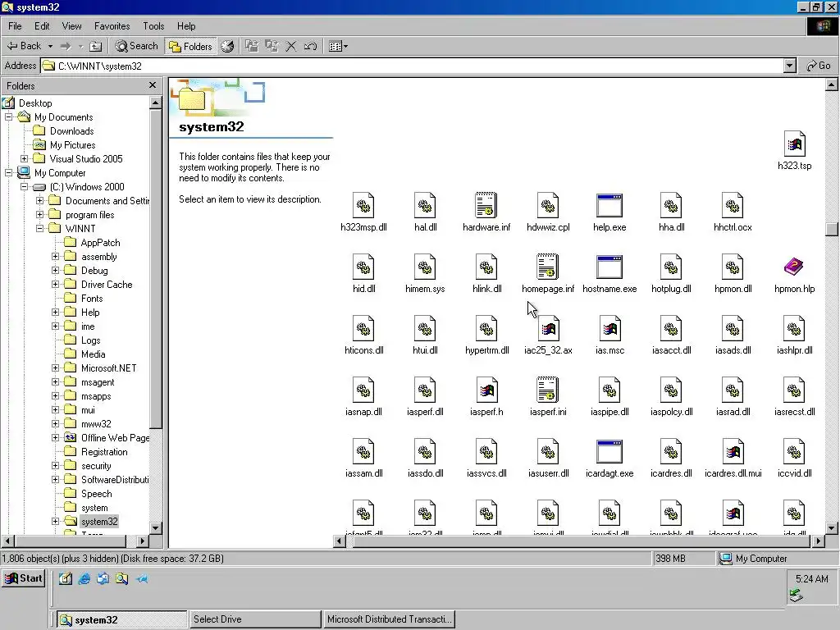Image resolution: width=840 pixels, height=630 pixels.
Task: Click the Delete X toolbar icon
Action: tap(291, 46)
